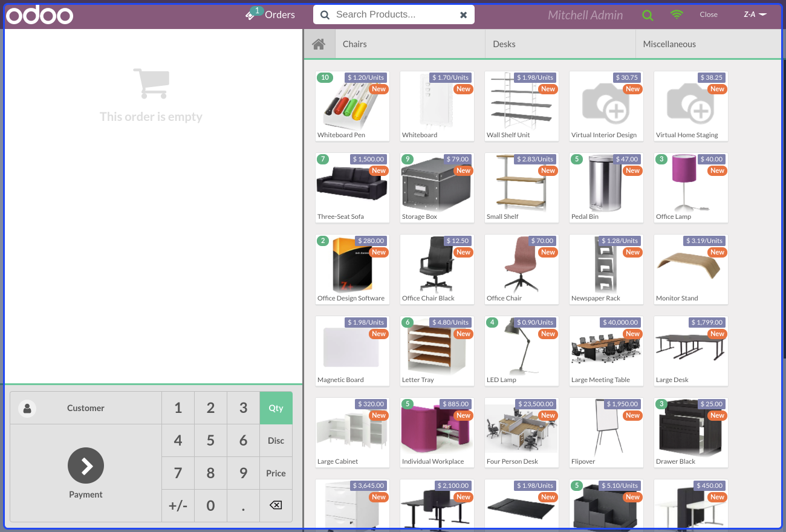786x532 pixels.
Task: Add Storage Box to the order
Action: (x=437, y=188)
